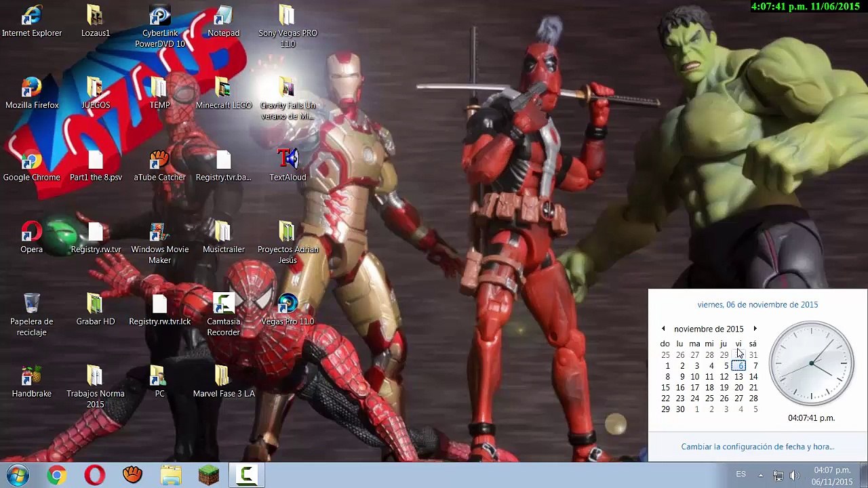
Task: Open Cambiar la configuración de fecha y hora
Action: coord(757,447)
